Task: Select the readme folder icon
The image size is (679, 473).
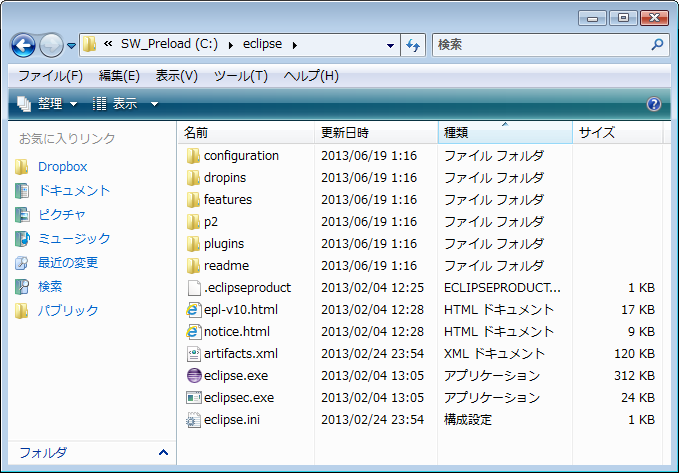Action: 193,266
